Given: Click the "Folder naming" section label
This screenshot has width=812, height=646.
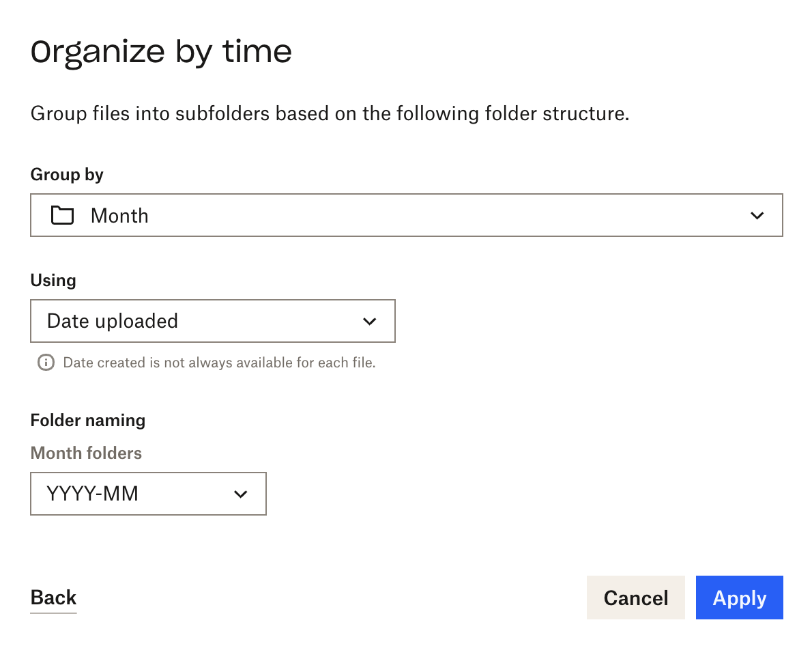Looking at the screenshot, I should pyautogui.click(x=88, y=420).
